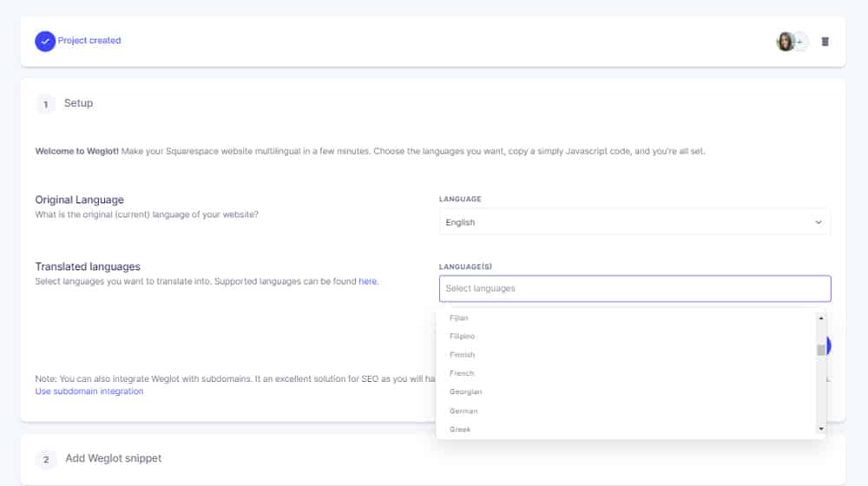The width and height of the screenshot is (868, 486).
Task: Choose French from the language list
Action: (462, 373)
